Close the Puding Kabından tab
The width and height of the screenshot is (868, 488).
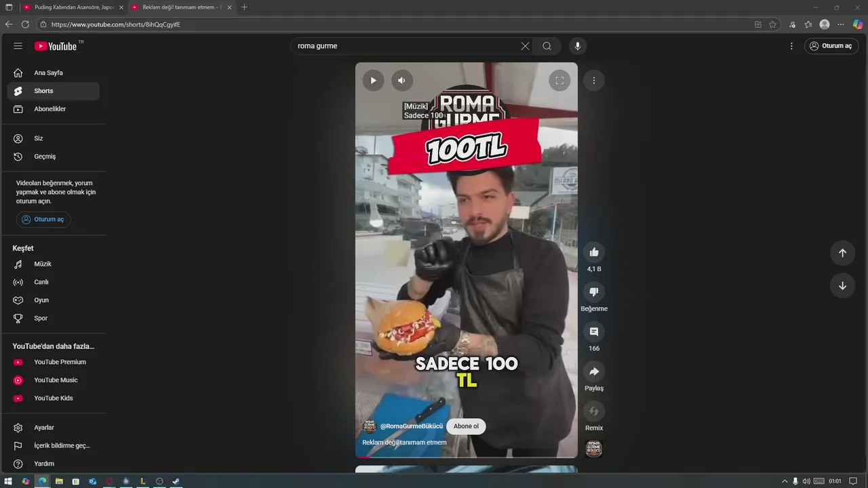pyautogui.click(x=121, y=7)
